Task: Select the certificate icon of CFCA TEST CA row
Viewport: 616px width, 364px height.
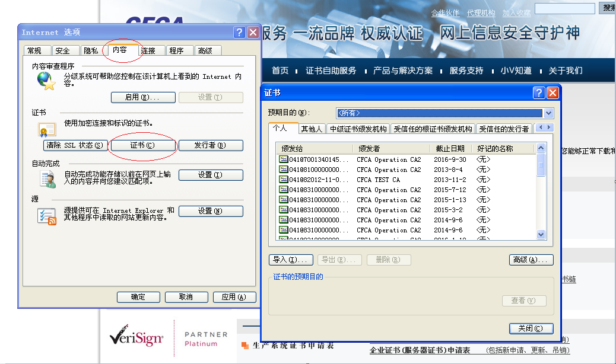Action: tap(283, 180)
